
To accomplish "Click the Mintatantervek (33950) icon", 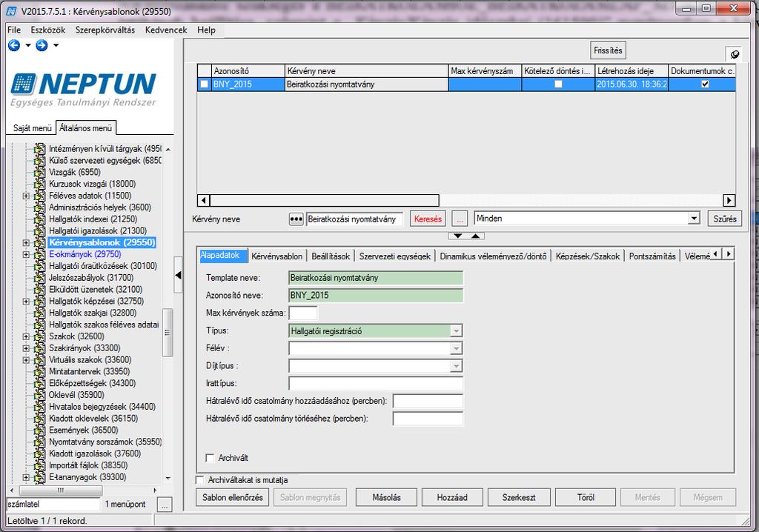I will (x=40, y=372).
